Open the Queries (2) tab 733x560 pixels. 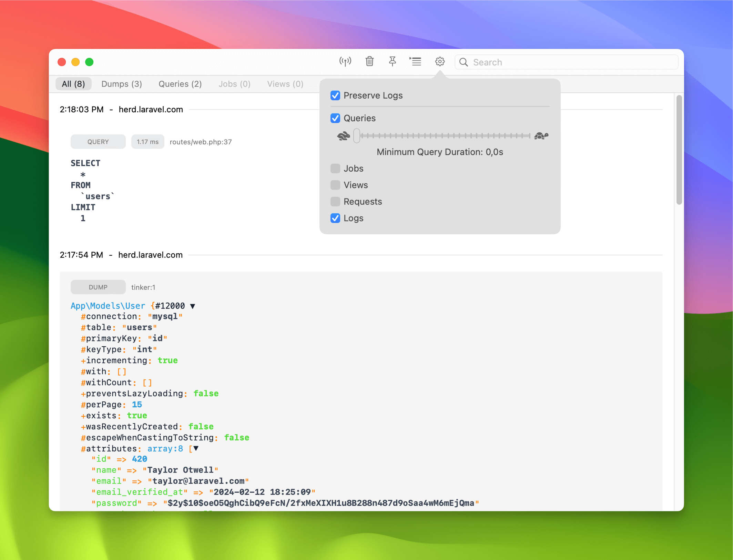(x=180, y=84)
